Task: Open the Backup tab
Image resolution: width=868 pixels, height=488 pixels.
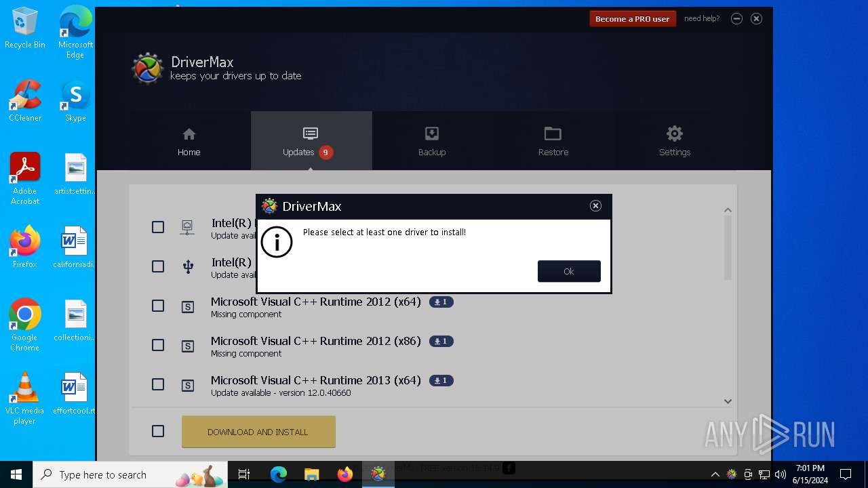Action: pyautogui.click(x=432, y=141)
